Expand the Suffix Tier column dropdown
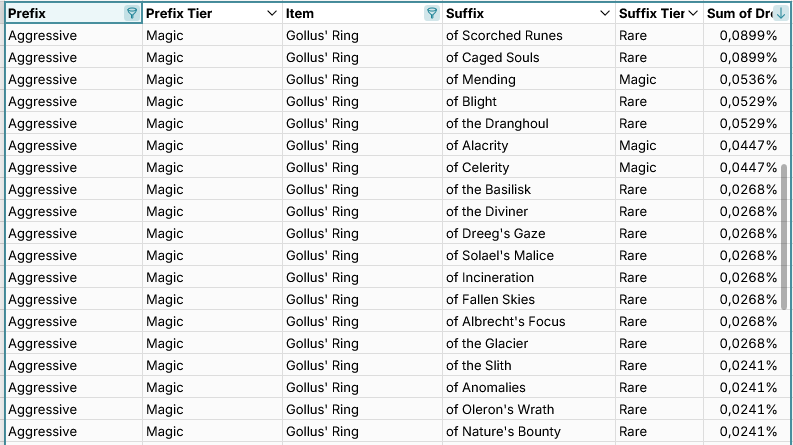The width and height of the screenshot is (793, 445). pyautogui.click(x=693, y=13)
